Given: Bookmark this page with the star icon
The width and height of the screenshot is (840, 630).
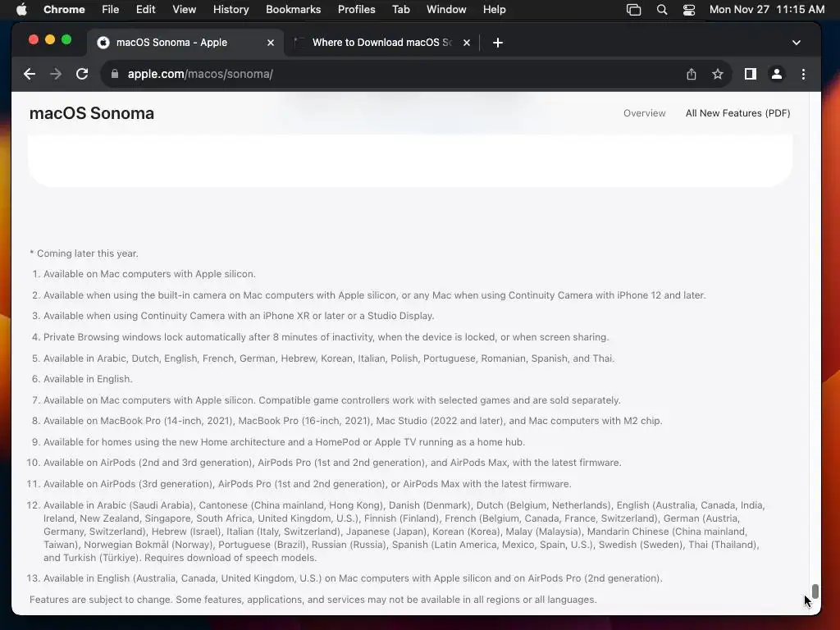Looking at the screenshot, I should [x=718, y=74].
